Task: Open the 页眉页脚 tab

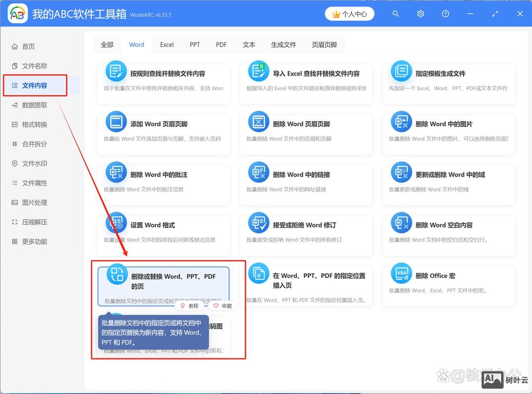Action: point(324,45)
